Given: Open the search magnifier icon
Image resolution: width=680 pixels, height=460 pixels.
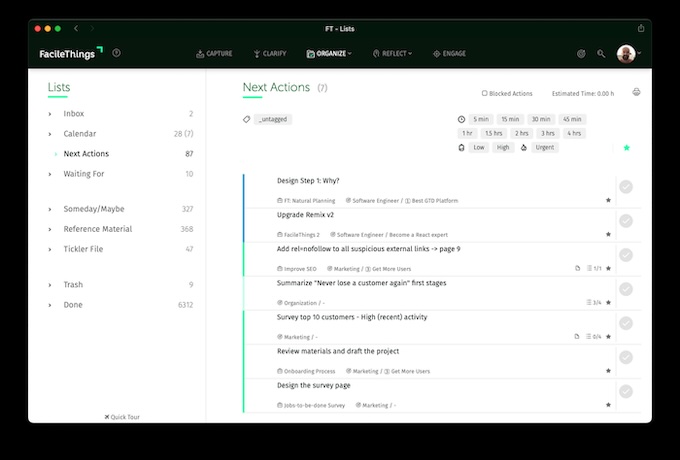Looking at the screenshot, I should coord(601,53).
